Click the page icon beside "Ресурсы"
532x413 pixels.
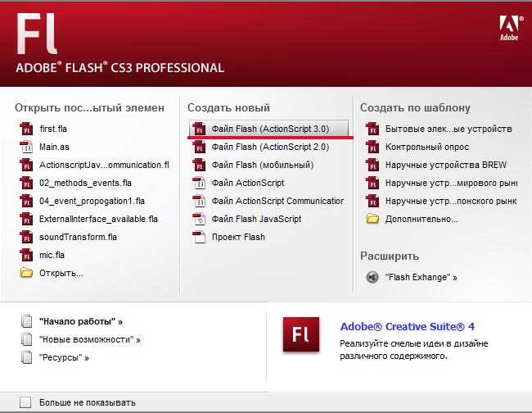point(26,357)
